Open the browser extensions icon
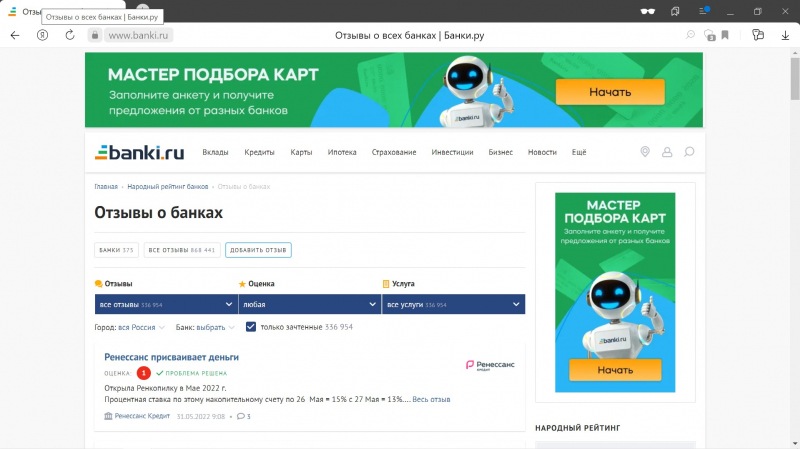800x449 pixels. [758, 35]
